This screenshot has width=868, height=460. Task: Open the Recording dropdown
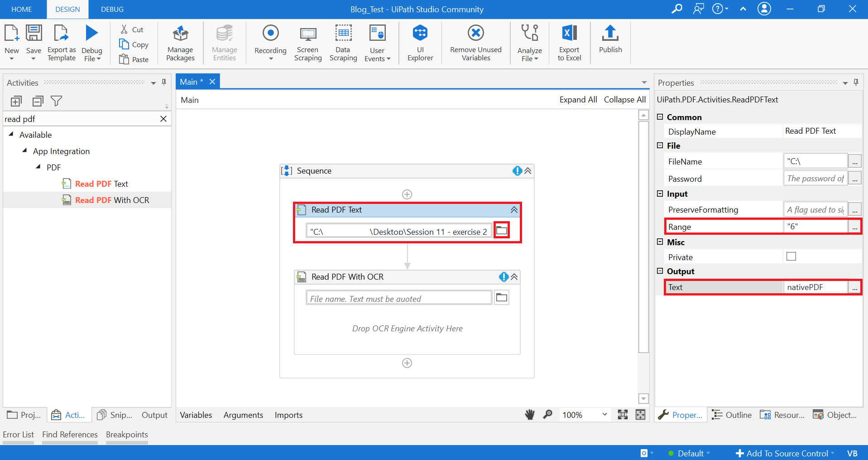coord(271,59)
